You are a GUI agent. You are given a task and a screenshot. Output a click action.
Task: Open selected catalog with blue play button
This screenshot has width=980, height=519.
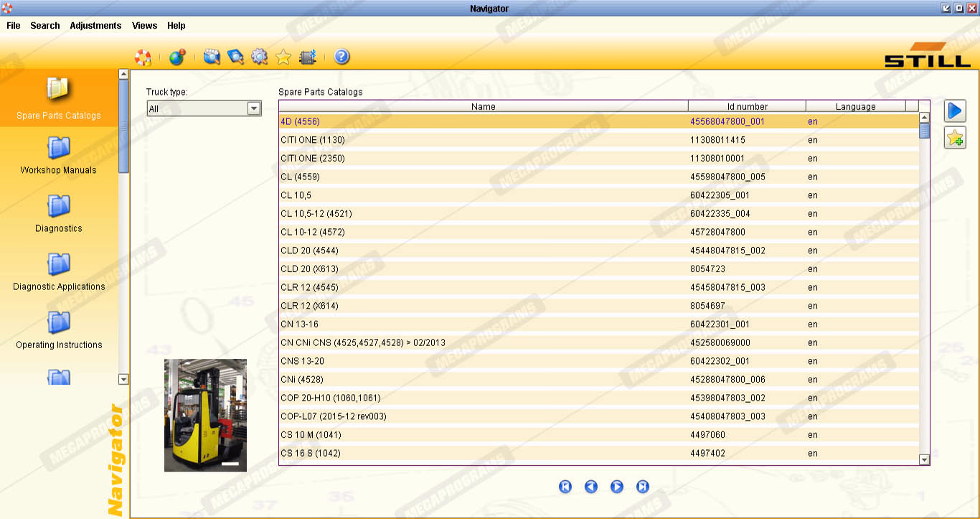[955, 111]
